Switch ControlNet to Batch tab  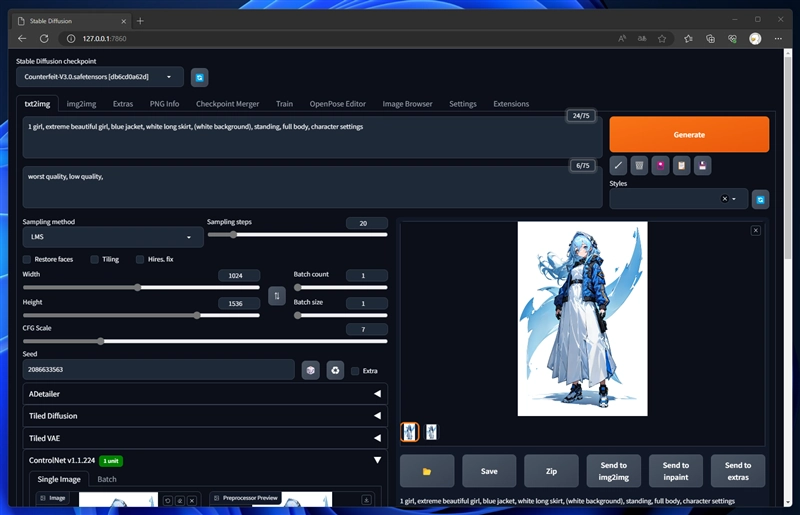(x=107, y=479)
